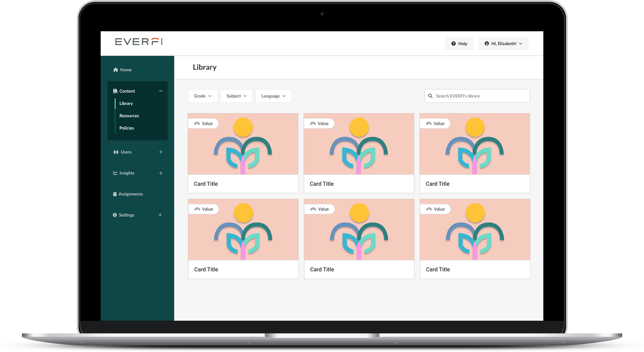The width and height of the screenshot is (644, 352).
Task: Click the Content menu label
Action: pyautogui.click(x=127, y=91)
